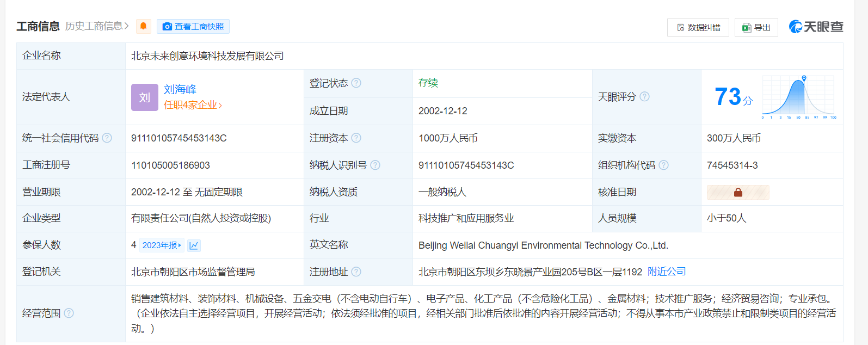The image size is (868, 345).
Task: Click taxpayer qualification 一般纳税人
Action: [442, 192]
